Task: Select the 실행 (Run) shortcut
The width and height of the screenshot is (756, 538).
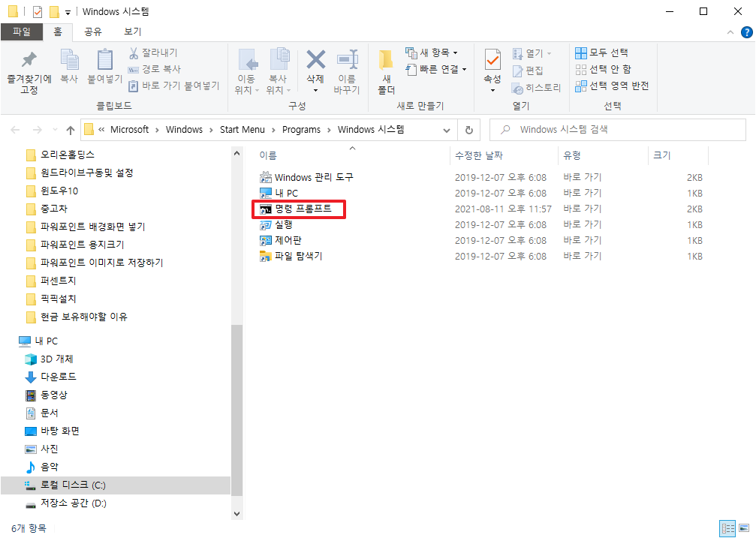Action: 276,224
